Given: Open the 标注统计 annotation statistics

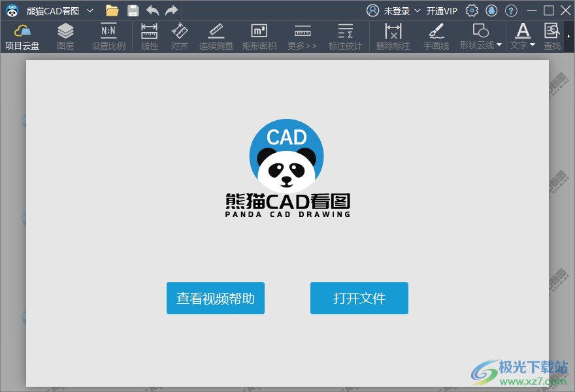Looking at the screenshot, I should [346, 37].
